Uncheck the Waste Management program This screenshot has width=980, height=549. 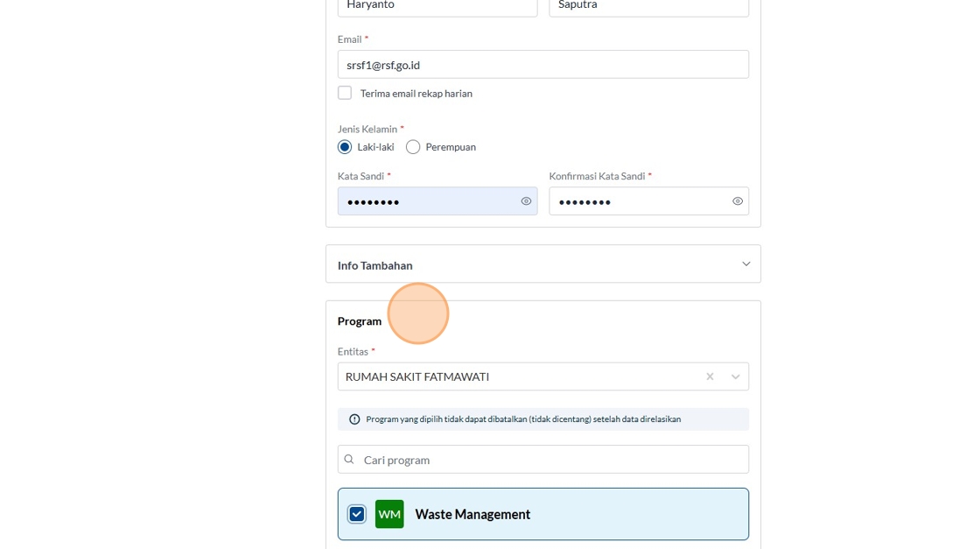(x=357, y=514)
